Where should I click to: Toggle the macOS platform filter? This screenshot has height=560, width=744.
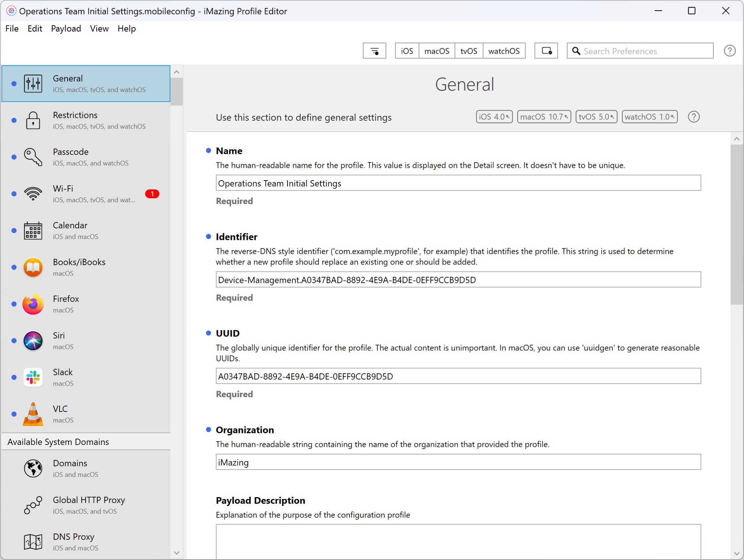pyautogui.click(x=437, y=51)
